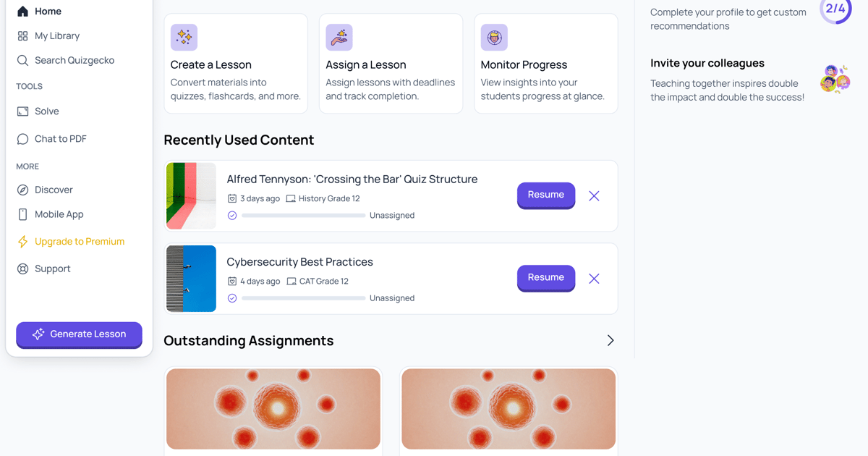Click the Upgrade to Premium lightning icon
The image size is (868, 456).
pyautogui.click(x=23, y=241)
